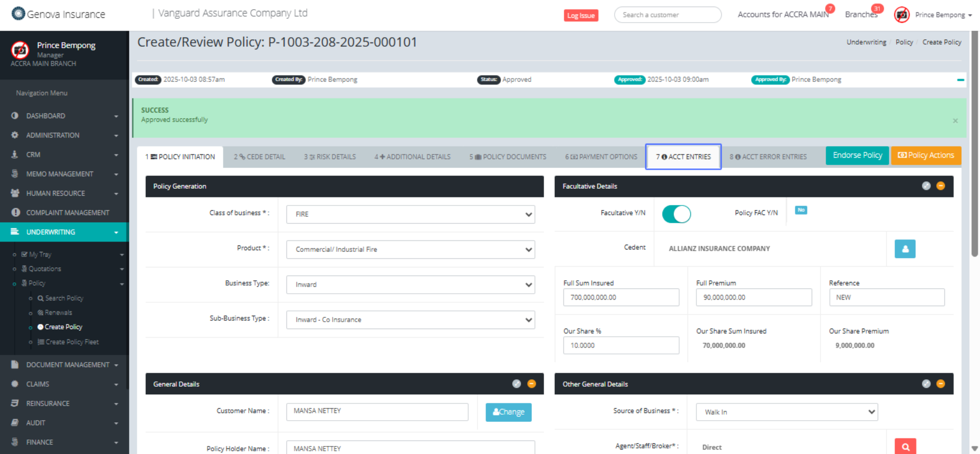Click the red Agent/Staff/Broker search icon
Screen dimensions: 980x454
click(x=905, y=446)
